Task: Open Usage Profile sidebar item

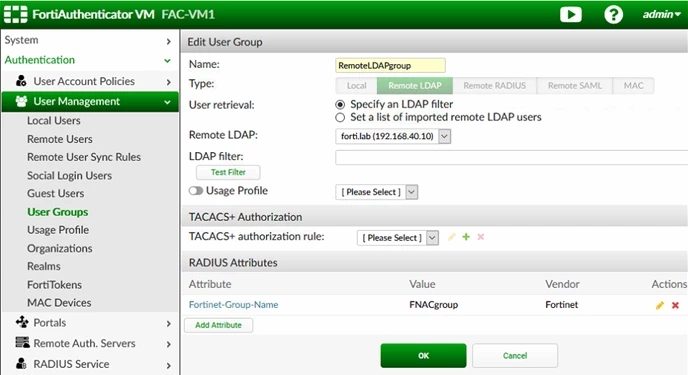Action: (58, 230)
